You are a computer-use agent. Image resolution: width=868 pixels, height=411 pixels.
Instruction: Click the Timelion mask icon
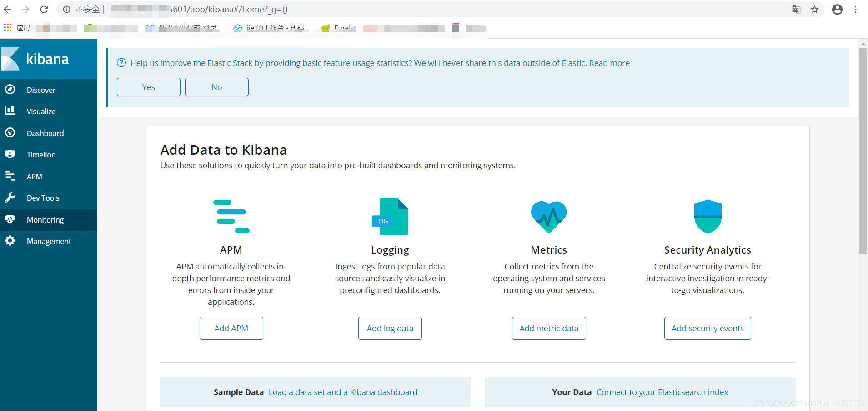coord(10,154)
